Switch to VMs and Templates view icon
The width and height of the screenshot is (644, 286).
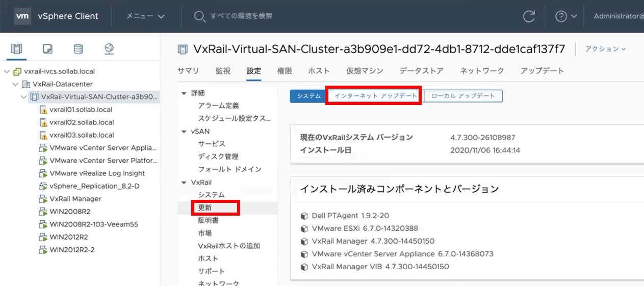47,49
